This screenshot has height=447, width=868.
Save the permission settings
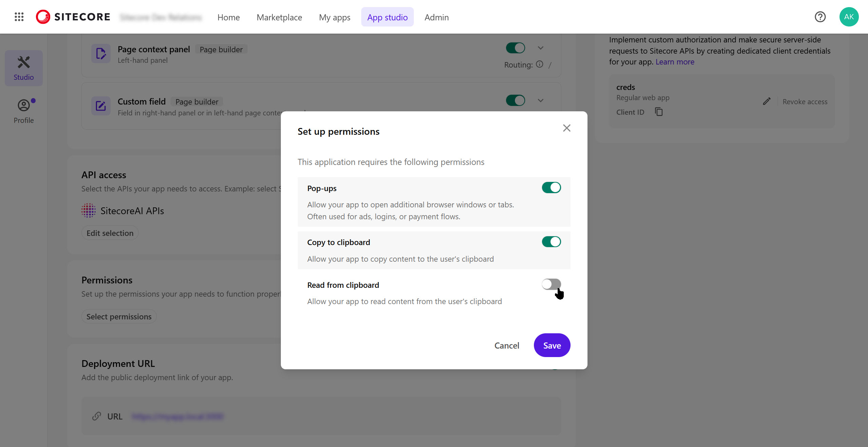552,345
